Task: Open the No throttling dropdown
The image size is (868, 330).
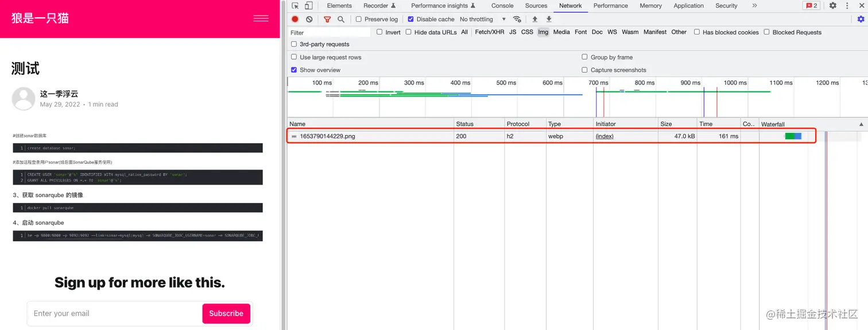Action: point(483,19)
